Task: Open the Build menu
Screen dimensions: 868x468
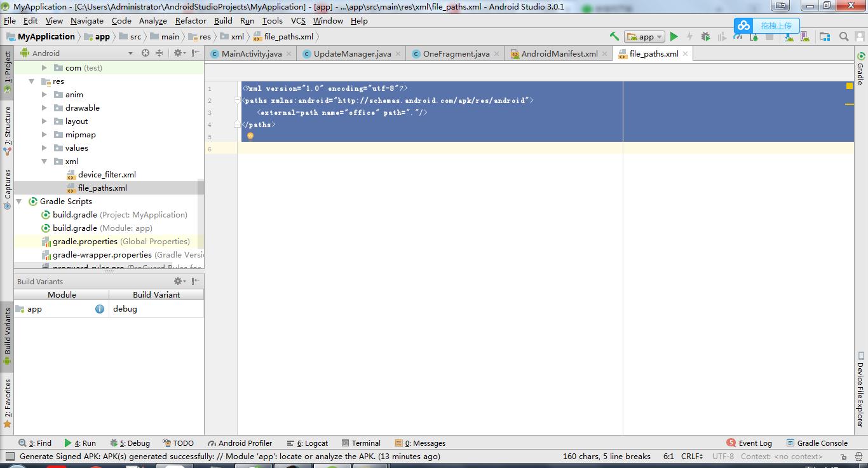Action: coord(223,20)
